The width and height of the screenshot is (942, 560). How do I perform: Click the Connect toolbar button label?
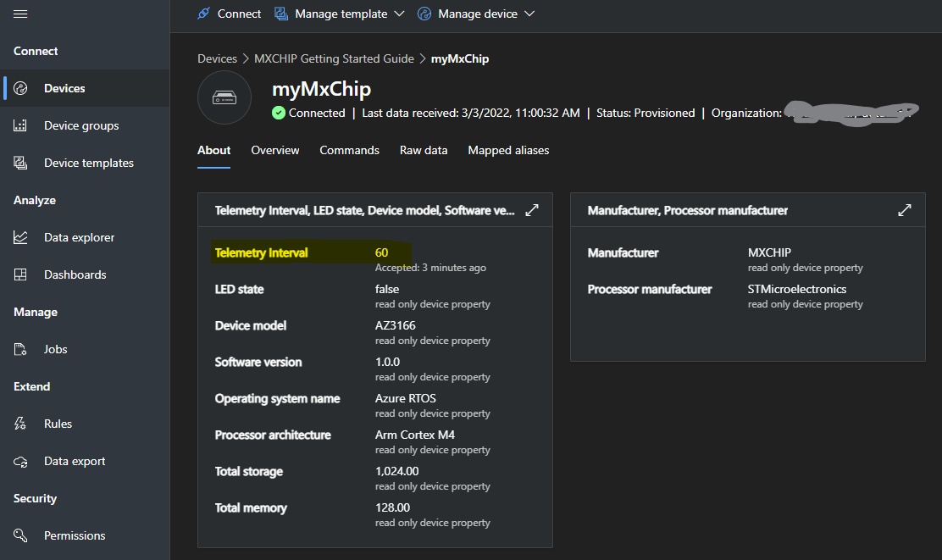pos(239,14)
